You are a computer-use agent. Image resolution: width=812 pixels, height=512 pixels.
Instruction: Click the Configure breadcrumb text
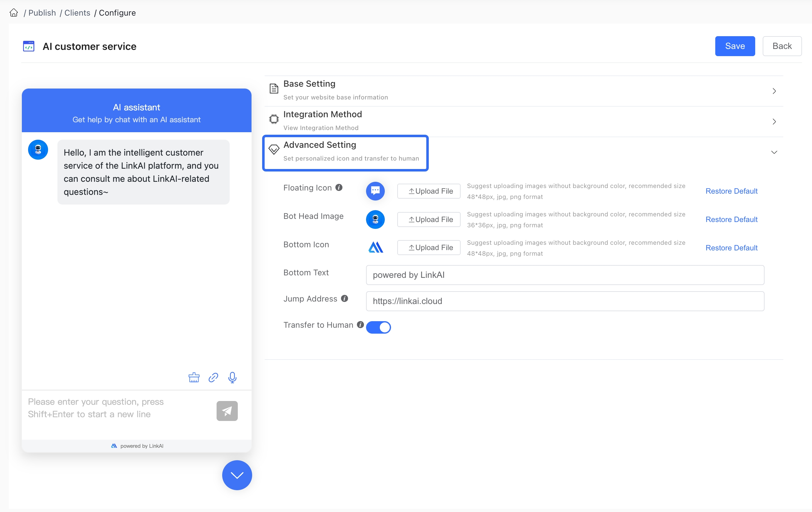coord(117,13)
